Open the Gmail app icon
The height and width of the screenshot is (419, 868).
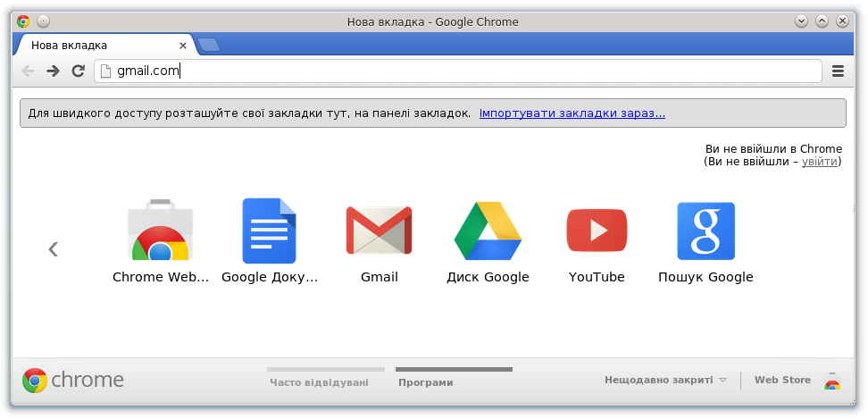tap(379, 230)
